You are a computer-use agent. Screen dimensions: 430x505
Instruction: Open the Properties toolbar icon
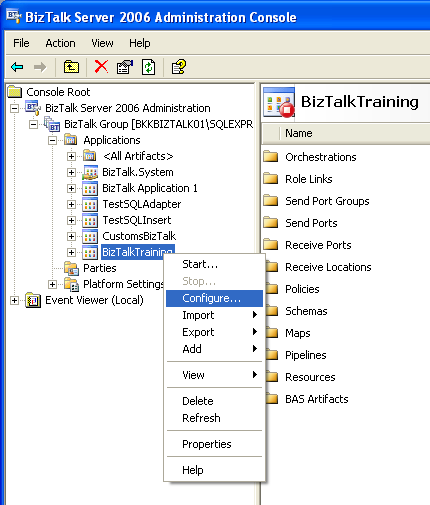pyautogui.click(x=125, y=67)
